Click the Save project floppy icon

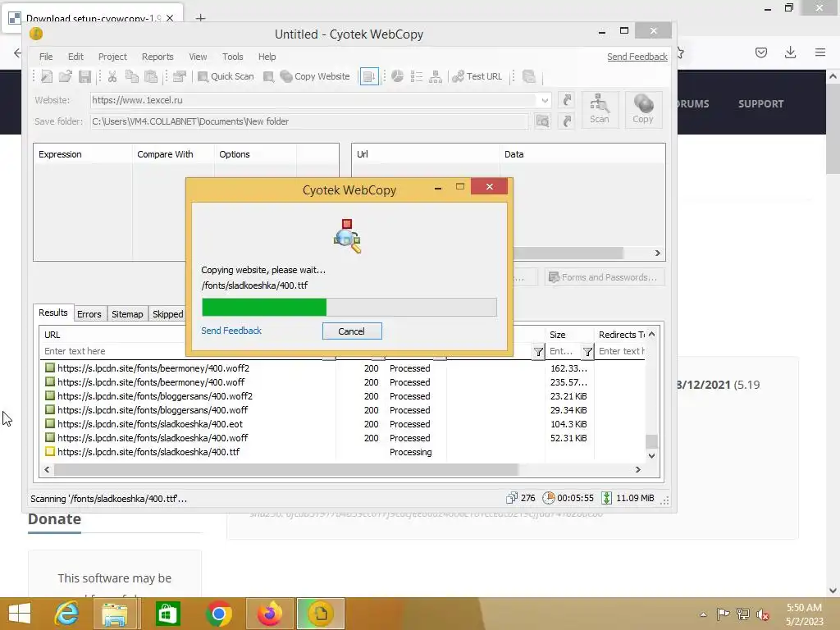tap(84, 76)
